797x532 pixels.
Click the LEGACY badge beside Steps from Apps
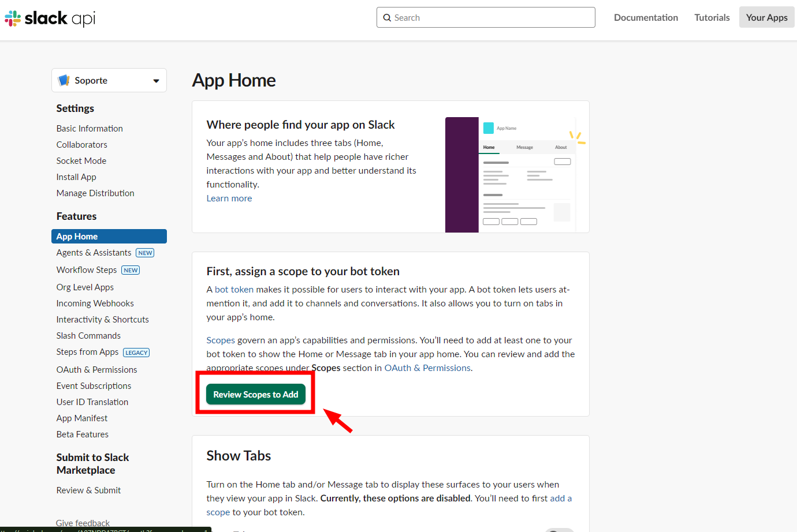(136, 353)
